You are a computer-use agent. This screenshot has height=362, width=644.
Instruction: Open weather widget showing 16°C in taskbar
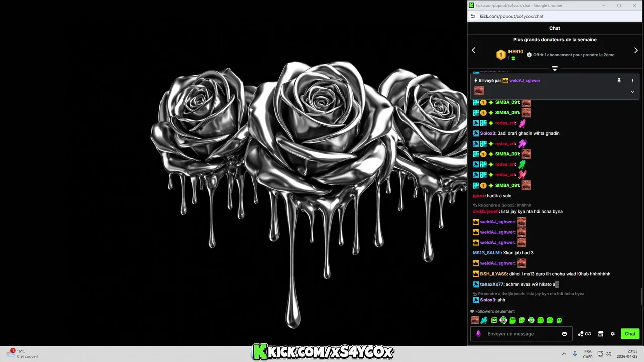[x=23, y=354]
